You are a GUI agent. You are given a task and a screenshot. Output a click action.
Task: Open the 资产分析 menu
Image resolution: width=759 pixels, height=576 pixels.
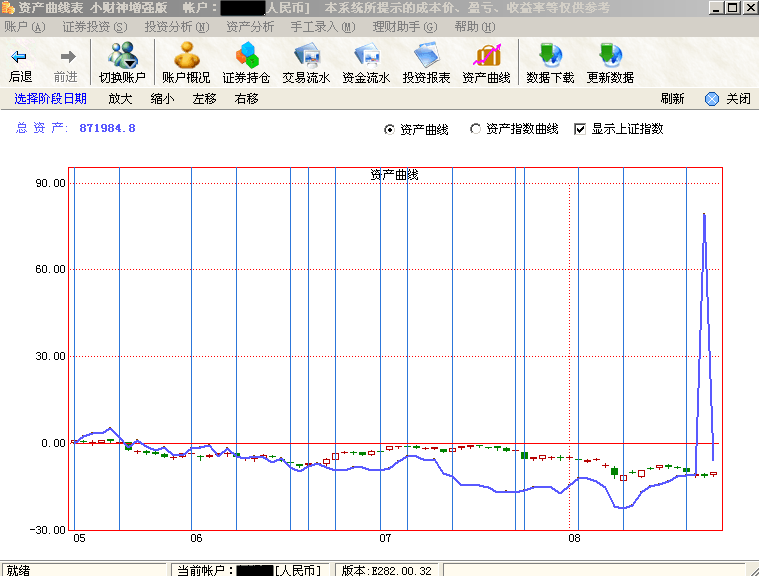[x=250, y=27]
